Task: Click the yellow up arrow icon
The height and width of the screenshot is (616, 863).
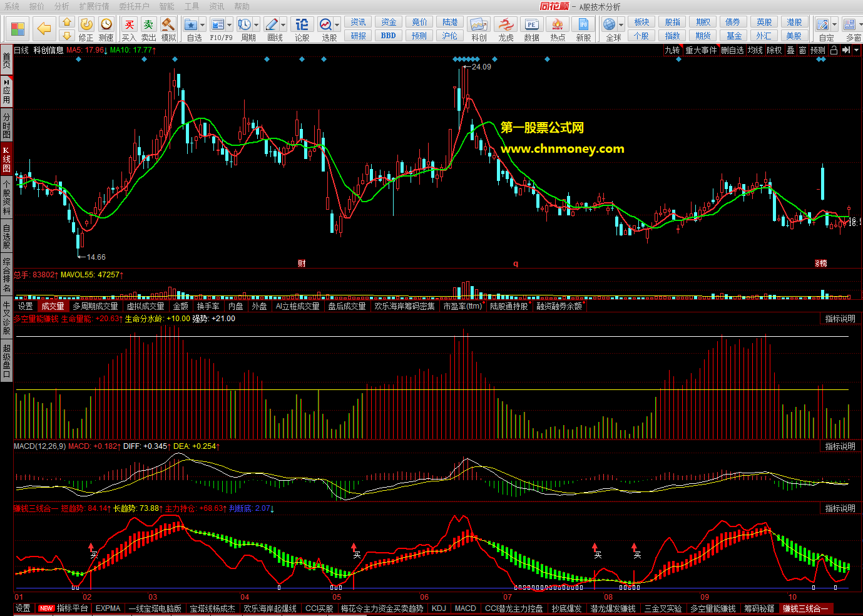Action: click(67, 23)
